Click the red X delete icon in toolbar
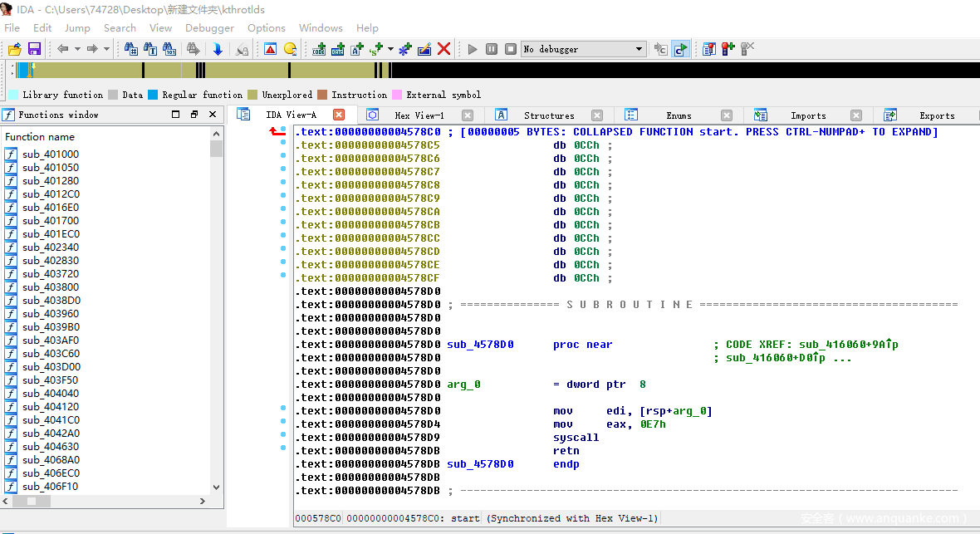Image resolution: width=980 pixels, height=534 pixels. point(443,49)
